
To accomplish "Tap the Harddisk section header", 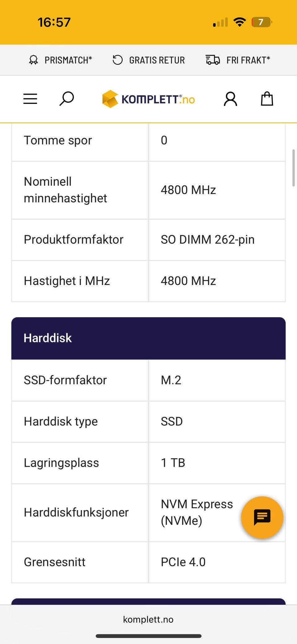I will [148, 338].
